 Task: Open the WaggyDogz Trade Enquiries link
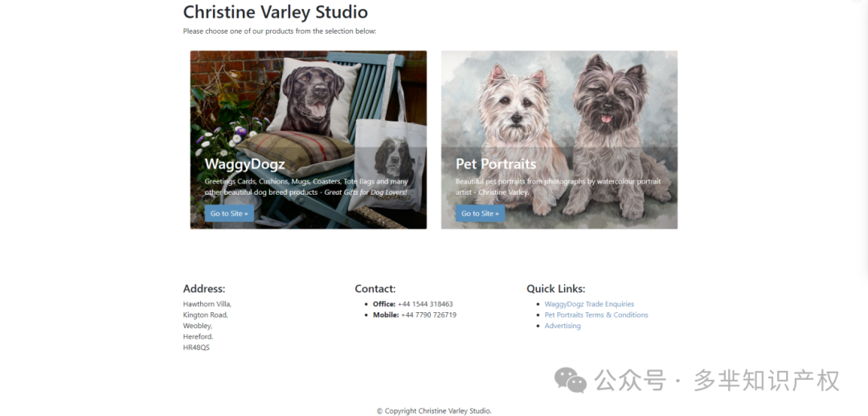(589, 303)
